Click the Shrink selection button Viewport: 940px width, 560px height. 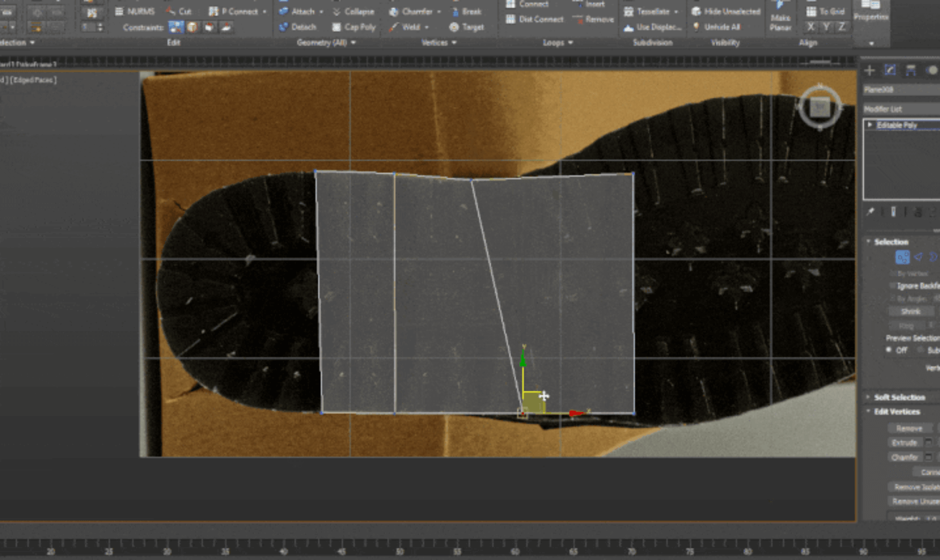pos(910,311)
